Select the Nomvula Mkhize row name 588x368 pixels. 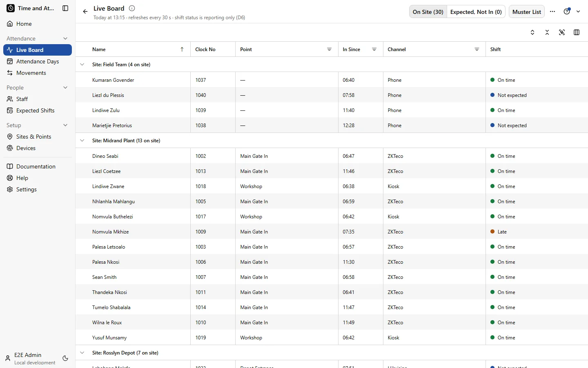coord(111,232)
